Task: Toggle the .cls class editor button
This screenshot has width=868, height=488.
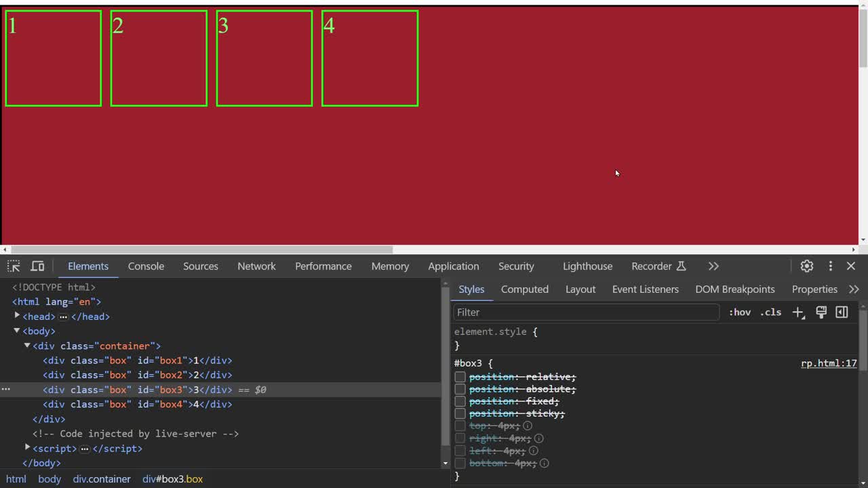Action: [771, 312]
